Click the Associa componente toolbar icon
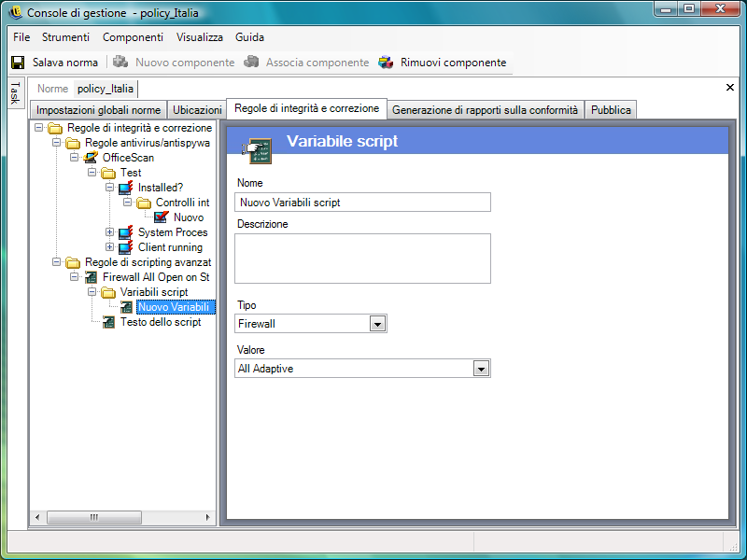The image size is (747, 560). coord(251,62)
